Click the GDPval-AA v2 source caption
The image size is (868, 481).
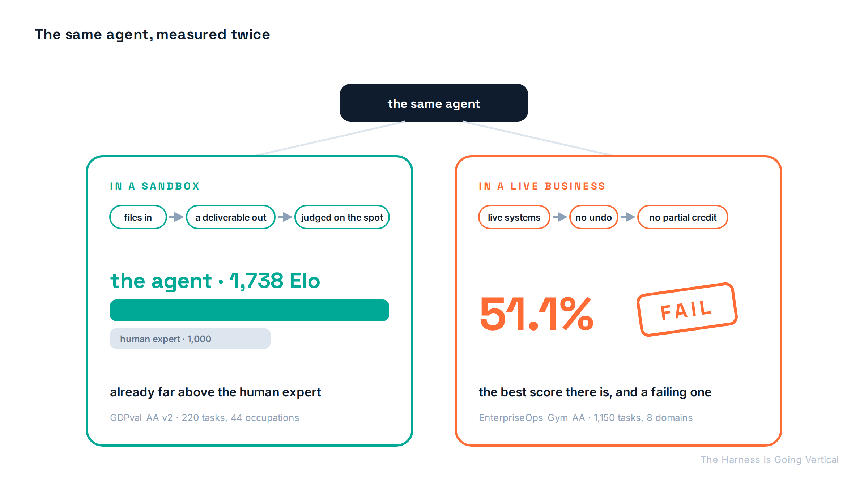coord(205,418)
